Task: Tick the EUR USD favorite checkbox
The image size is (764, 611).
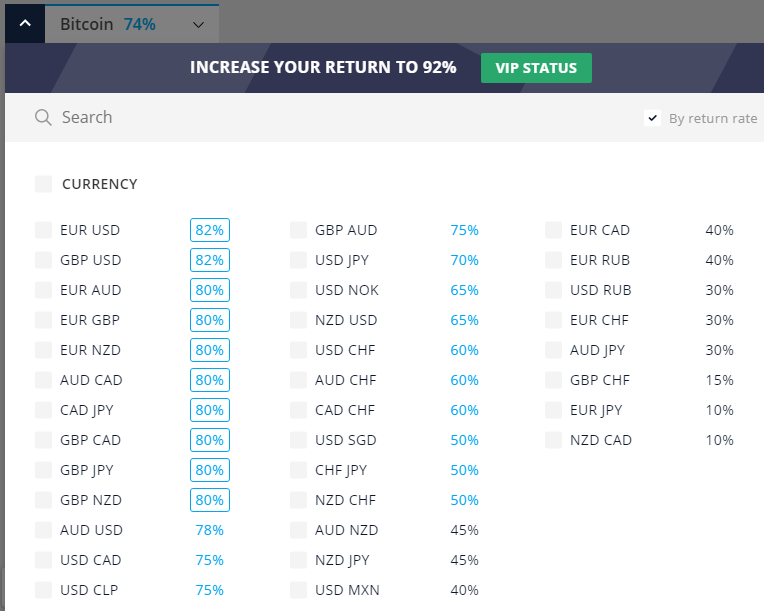Action: (x=43, y=230)
